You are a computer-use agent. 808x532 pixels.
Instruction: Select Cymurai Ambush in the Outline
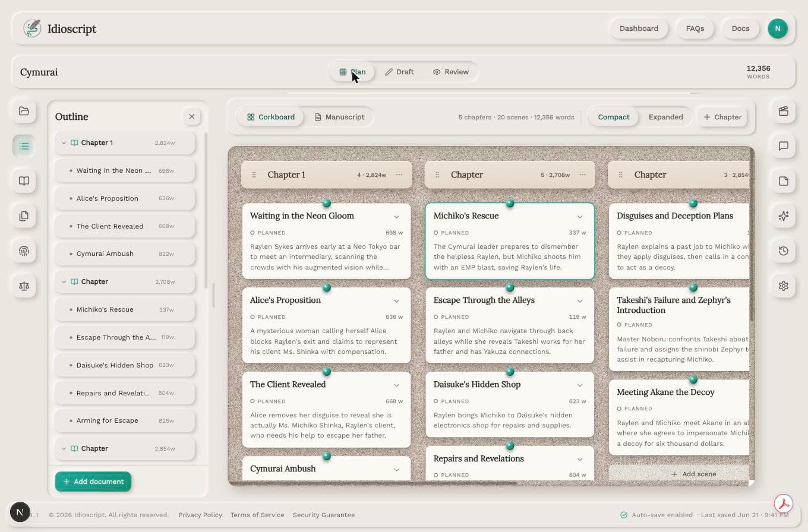pyautogui.click(x=125, y=254)
